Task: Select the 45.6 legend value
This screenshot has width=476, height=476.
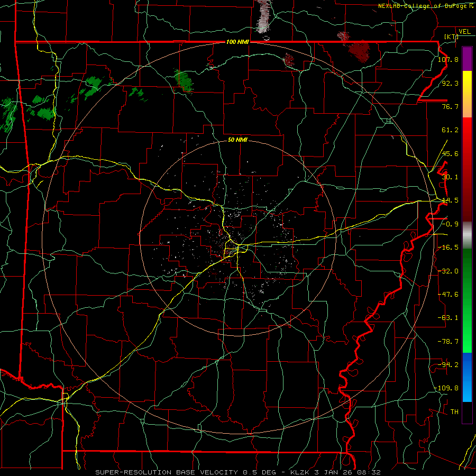Action: pos(450,153)
